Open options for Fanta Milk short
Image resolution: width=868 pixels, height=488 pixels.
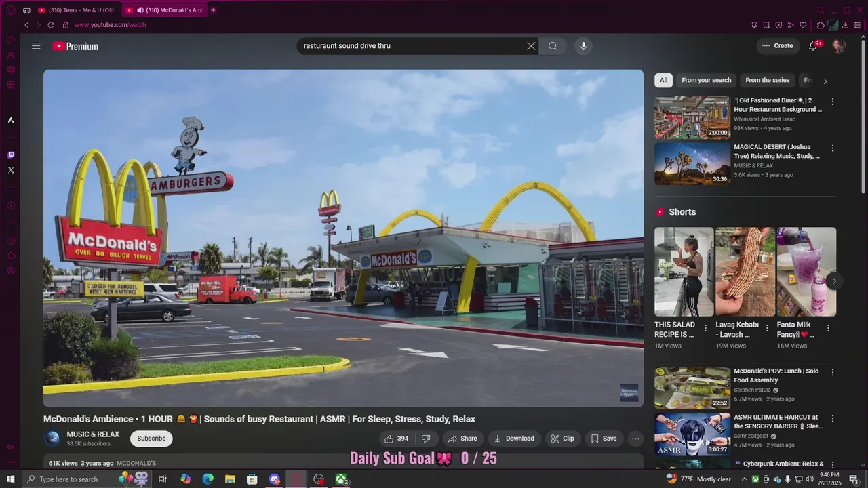[828, 328]
